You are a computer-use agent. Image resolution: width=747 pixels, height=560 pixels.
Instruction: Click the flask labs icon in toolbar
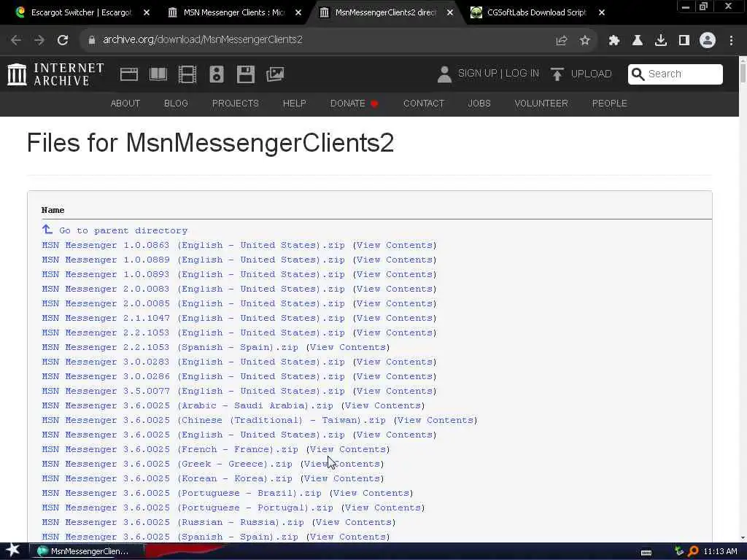pyautogui.click(x=638, y=41)
